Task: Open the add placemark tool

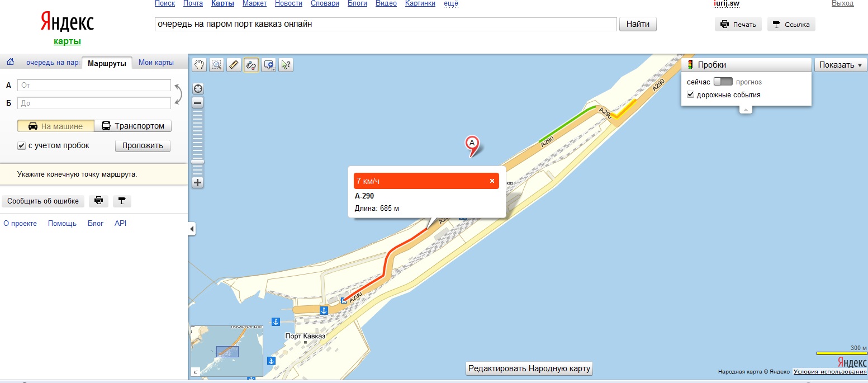Action: pos(269,65)
